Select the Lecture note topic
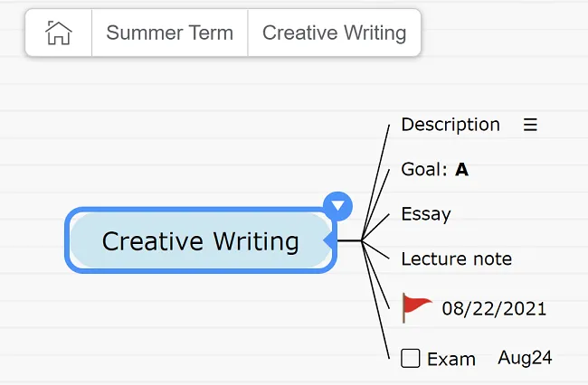 [x=456, y=258]
